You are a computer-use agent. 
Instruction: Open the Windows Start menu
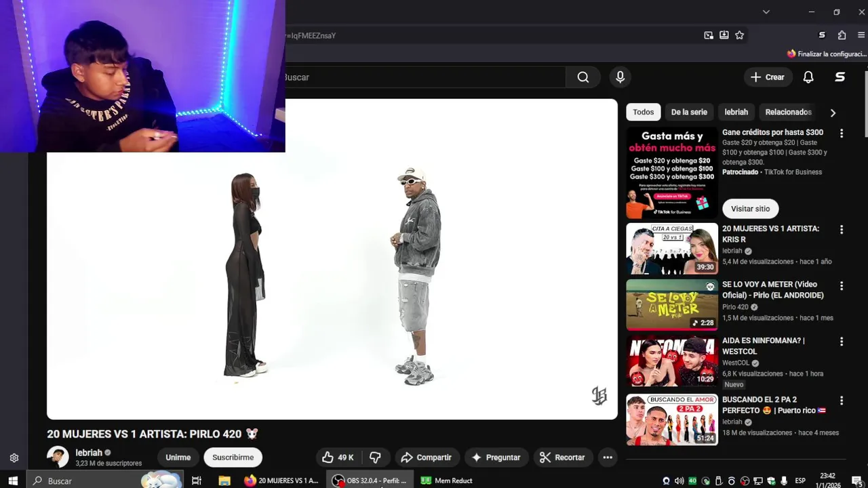click(x=13, y=481)
